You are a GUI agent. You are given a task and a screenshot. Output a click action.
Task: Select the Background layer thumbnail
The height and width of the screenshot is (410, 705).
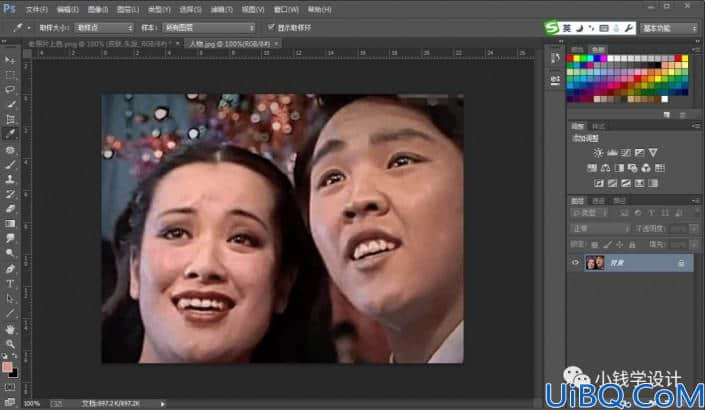595,263
